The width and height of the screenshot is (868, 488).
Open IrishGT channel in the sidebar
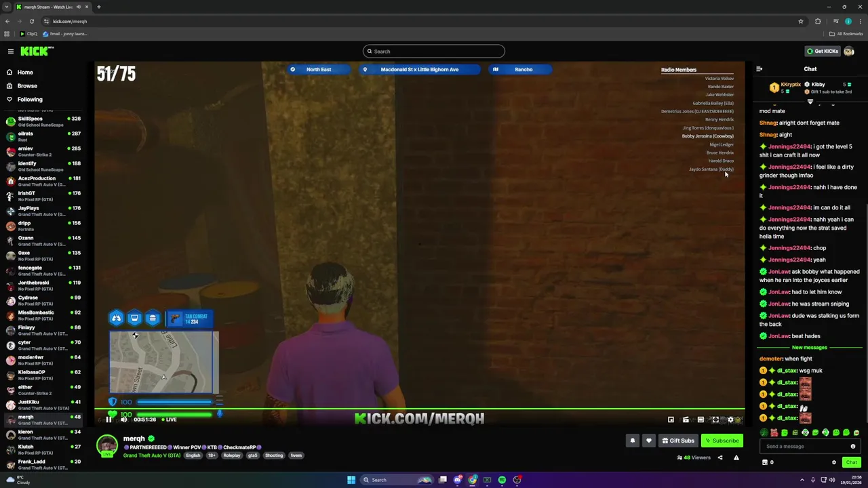point(45,196)
